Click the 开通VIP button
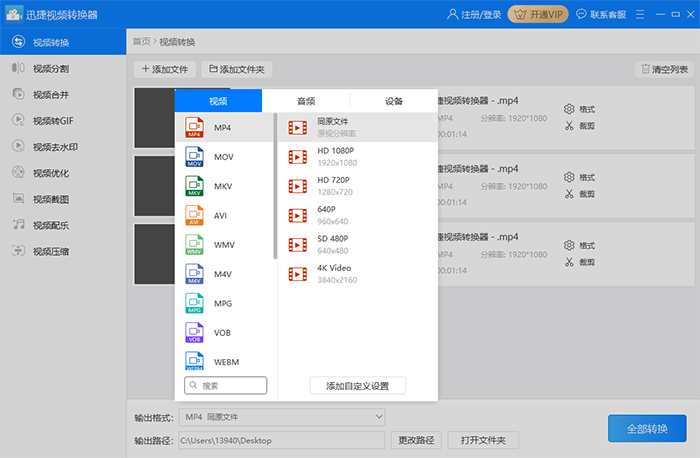The image size is (700, 458). pos(538,14)
